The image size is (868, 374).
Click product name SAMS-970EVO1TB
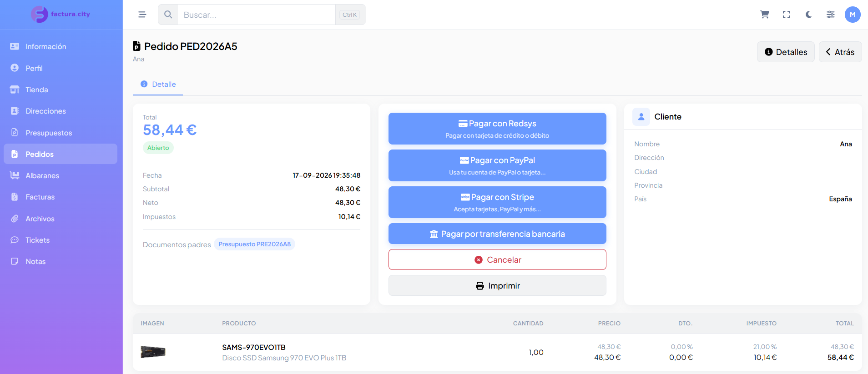coord(254,347)
